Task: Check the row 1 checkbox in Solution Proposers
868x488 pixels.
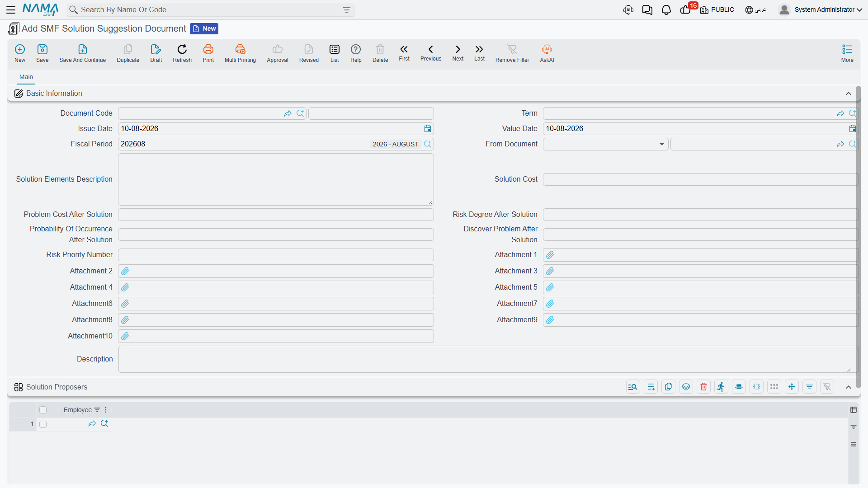Action: pyautogui.click(x=43, y=424)
